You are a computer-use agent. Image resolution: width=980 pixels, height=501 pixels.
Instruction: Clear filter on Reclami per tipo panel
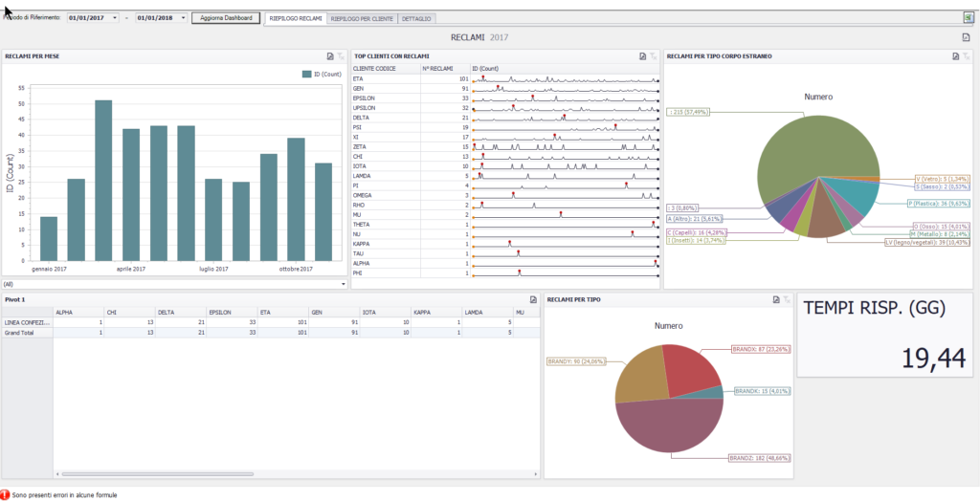coord(787,300)
